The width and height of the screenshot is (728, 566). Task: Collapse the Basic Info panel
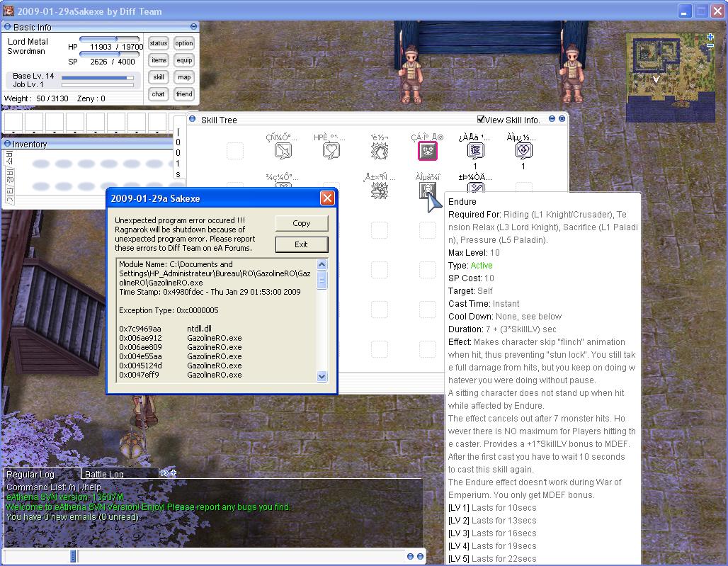pos(8,27)
